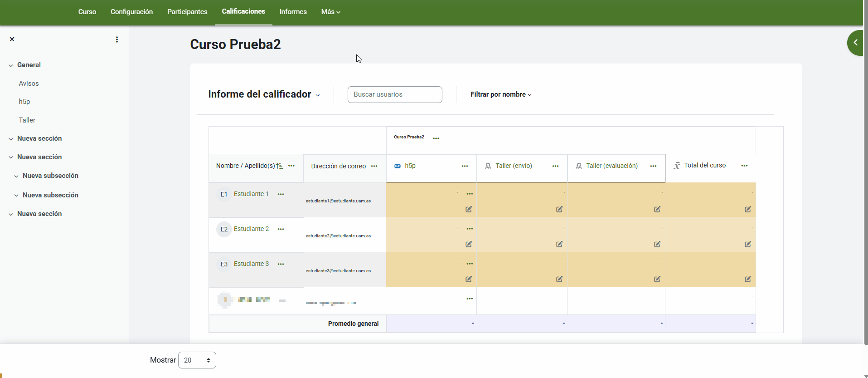The height and width of the screenshot is (378, 868).
Task: Open Taller in course index
Action: (27, 120)
